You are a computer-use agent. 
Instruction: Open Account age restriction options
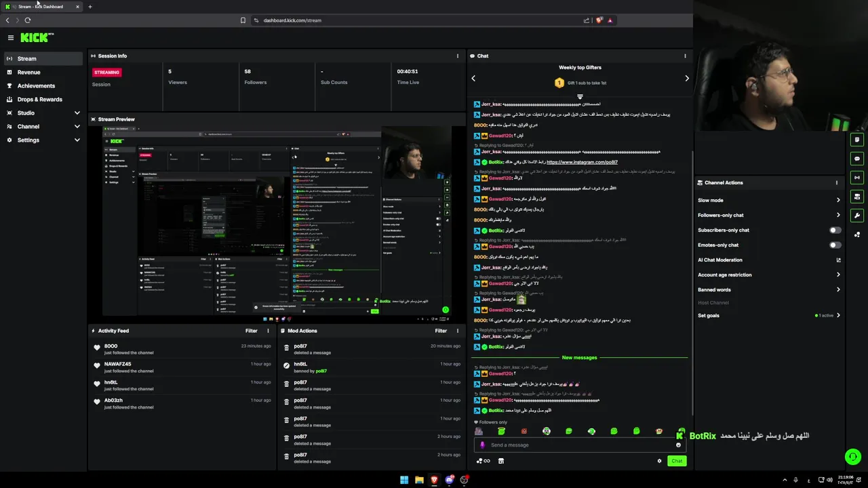769,275
